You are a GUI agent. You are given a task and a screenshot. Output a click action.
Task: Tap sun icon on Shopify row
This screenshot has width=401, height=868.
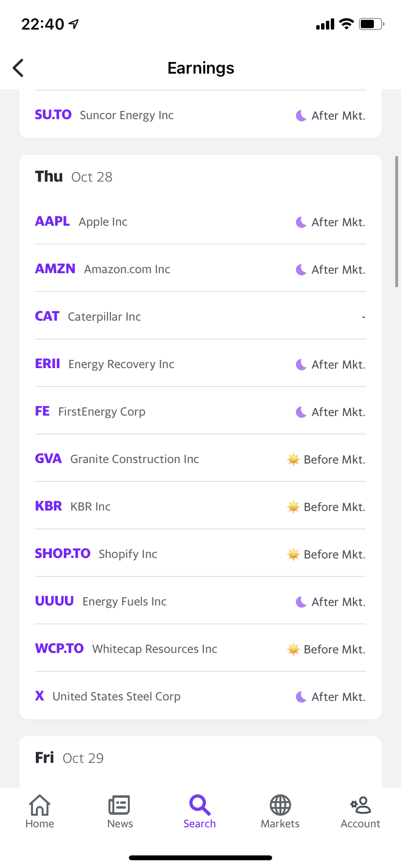(293, 554)
